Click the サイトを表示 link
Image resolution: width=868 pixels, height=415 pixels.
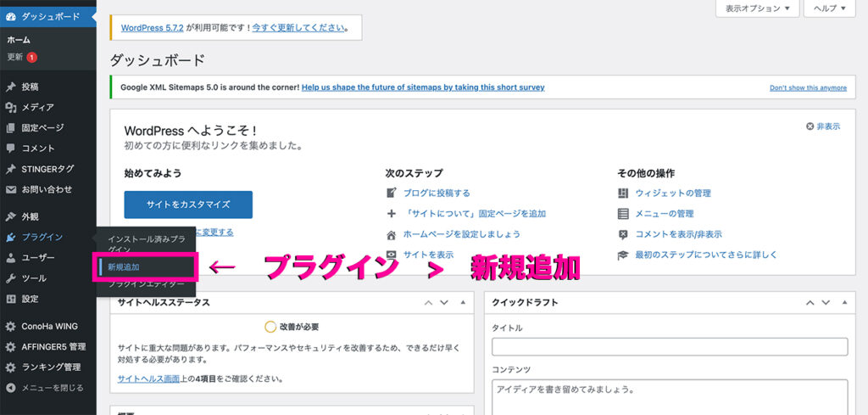428,255
